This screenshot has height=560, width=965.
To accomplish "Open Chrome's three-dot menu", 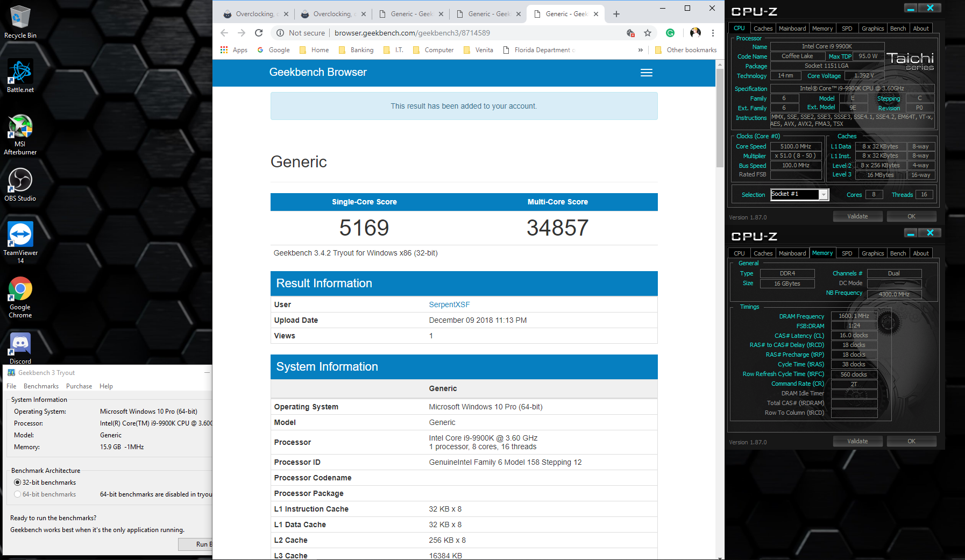I will (x=713, y=33).
